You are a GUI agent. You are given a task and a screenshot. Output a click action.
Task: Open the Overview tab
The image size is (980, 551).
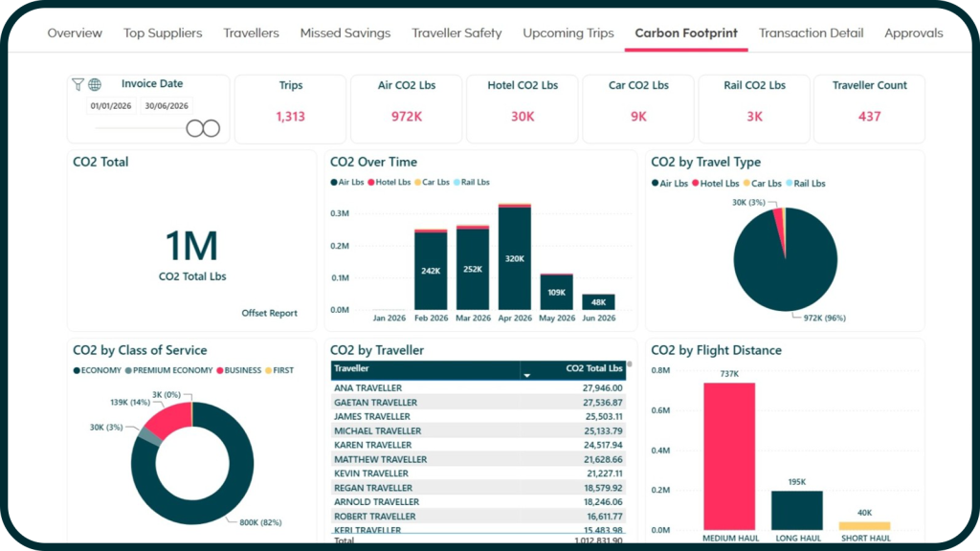pyautogui.click(x=75, y=33)
